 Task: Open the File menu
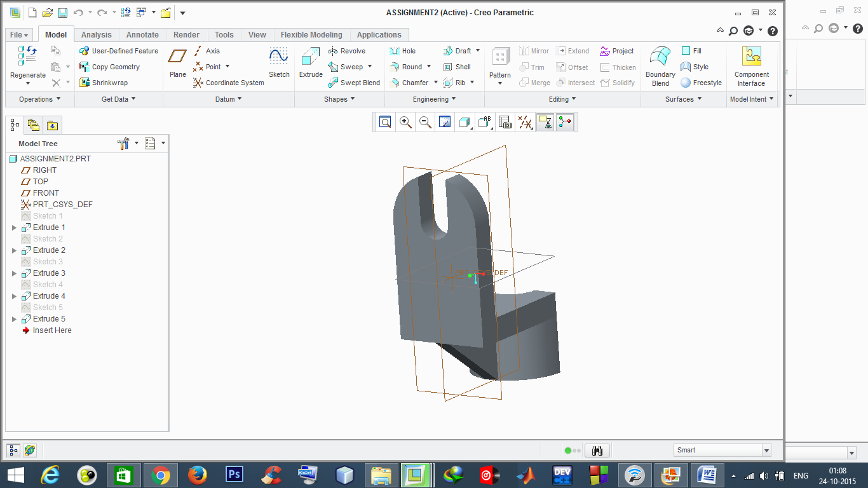(19, 35)
